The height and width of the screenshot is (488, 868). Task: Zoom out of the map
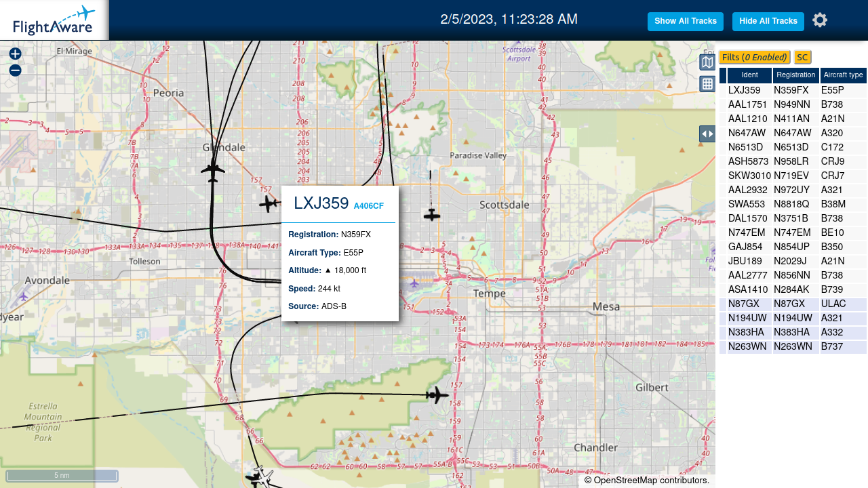coord(15,70)
